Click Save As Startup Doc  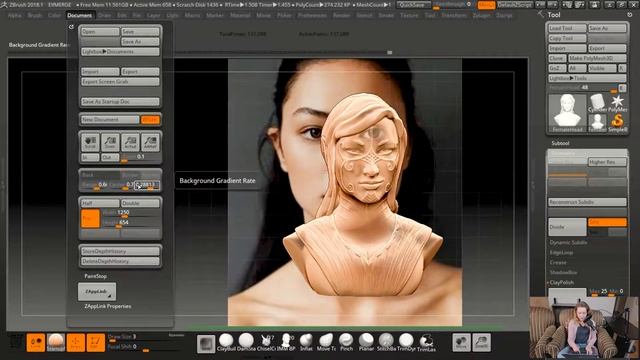(x=120, y=101)
